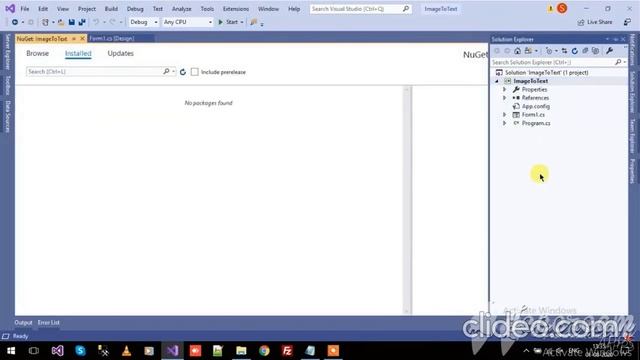Screen dimensions: 640x360
Task: Open the Server Explorer side panel
Action: pyautogui.click(x=7, y=52)
